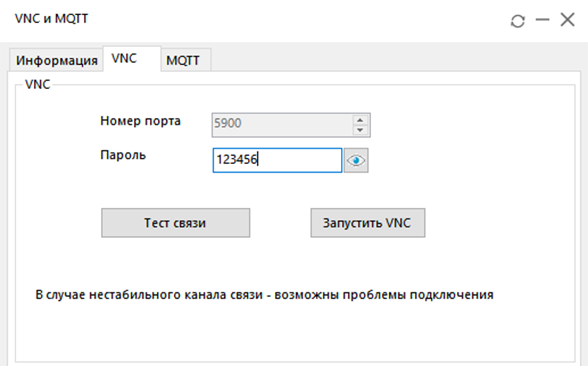588x366 pixels.
Task: Close the VNC и MQTT window
Action: [567, 20]
